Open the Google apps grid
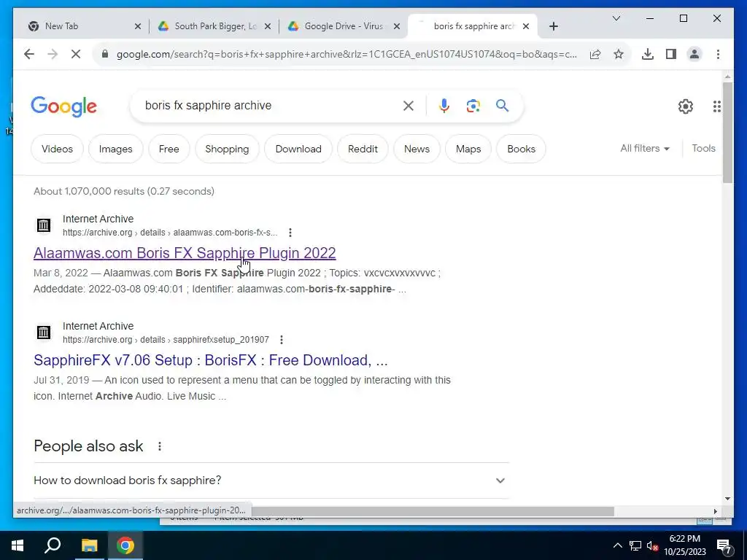Viewport: 747px width, 560px height. pyautogui.click(x=716, y=106)
